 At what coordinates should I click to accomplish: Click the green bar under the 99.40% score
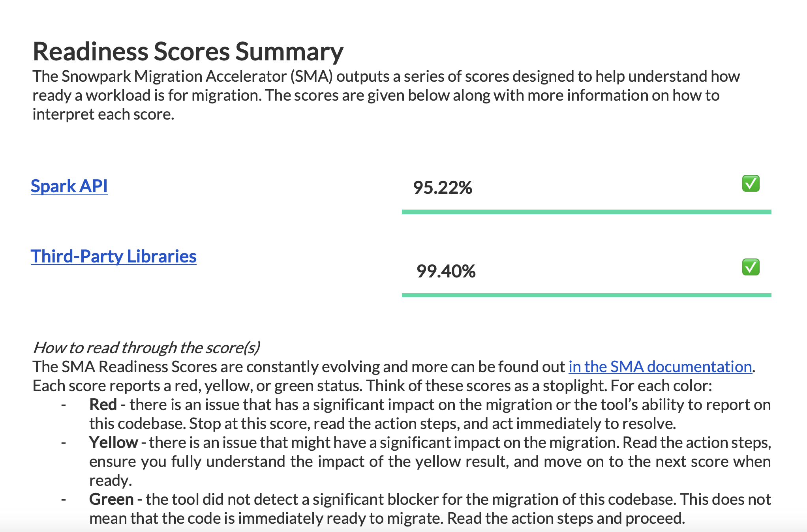[x=586, y=295]
